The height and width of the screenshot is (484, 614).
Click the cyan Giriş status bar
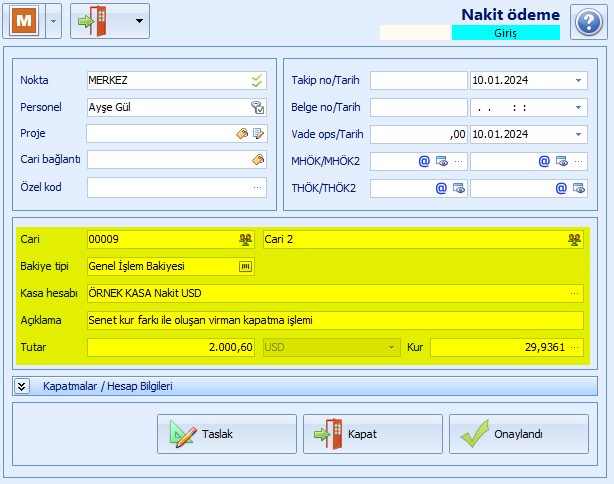point(506,33)
